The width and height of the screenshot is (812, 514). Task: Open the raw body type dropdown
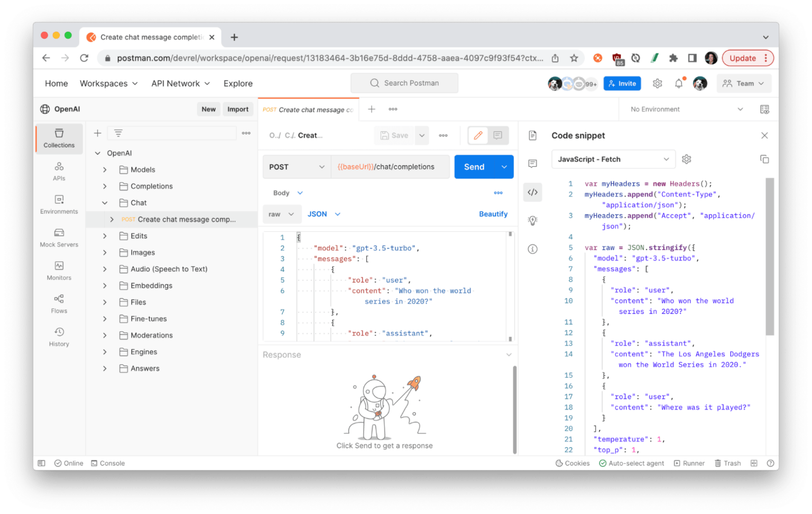pyautogui.click(x=282, y=214)
